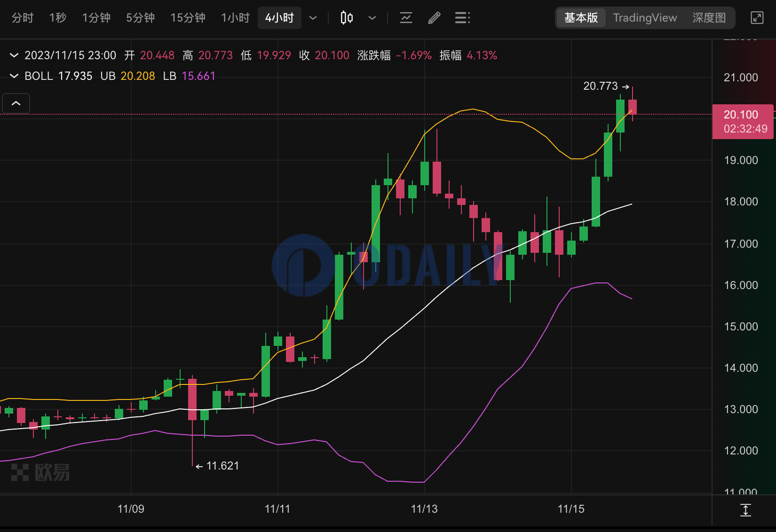Collapse the candle data info row chevron

pos(14,55)
